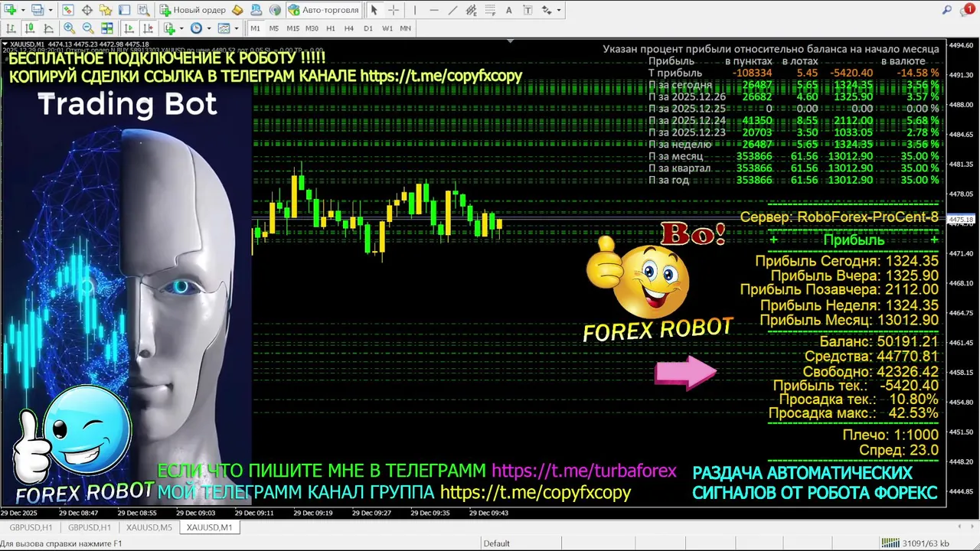Screen dimensions: 980x551
Task: Open the Data Window panel
Action: [87, 10]
